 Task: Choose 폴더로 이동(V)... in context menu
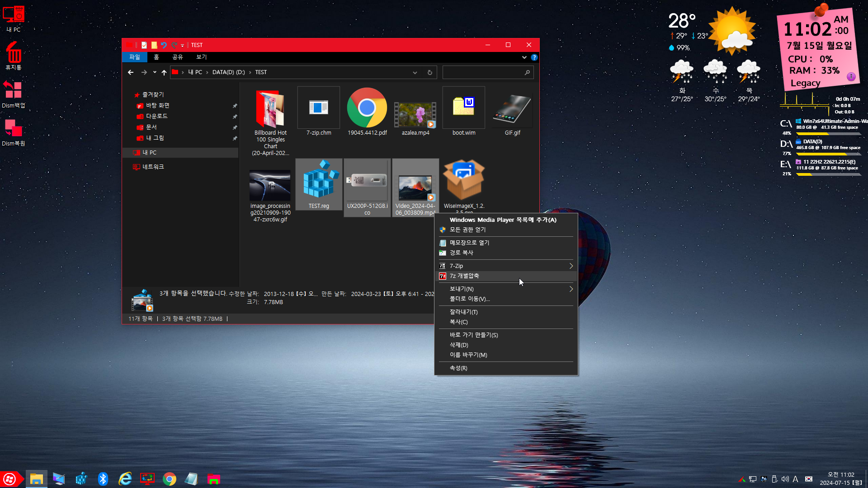point(506,299)
